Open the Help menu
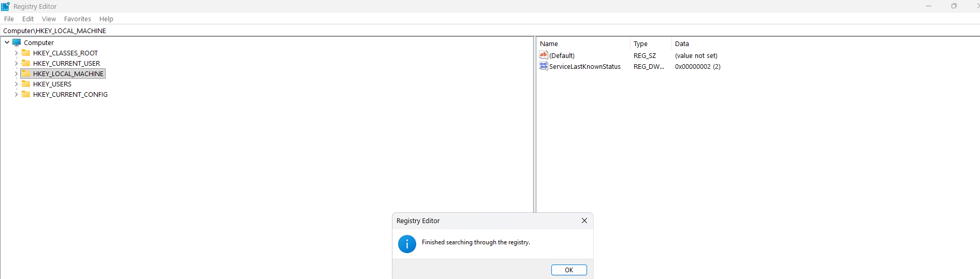 click(x=106, y=19)
